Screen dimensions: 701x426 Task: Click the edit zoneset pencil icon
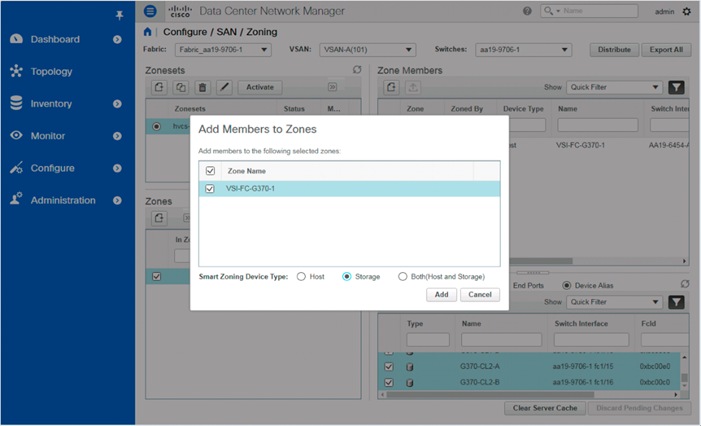224,87
